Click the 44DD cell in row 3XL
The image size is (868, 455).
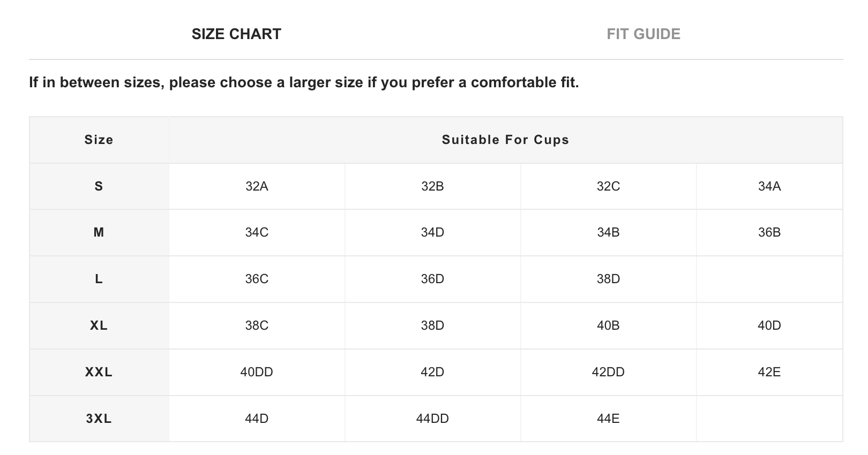point(432,419)
